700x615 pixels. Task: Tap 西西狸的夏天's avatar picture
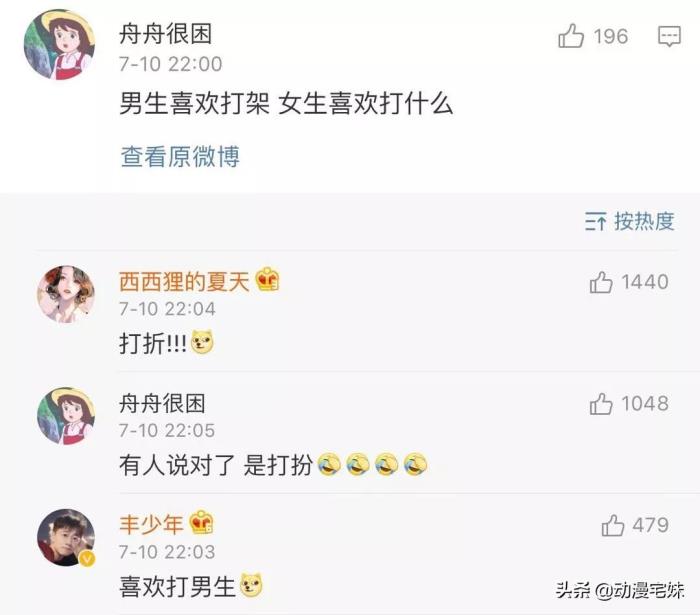click(x=66, y=294)
